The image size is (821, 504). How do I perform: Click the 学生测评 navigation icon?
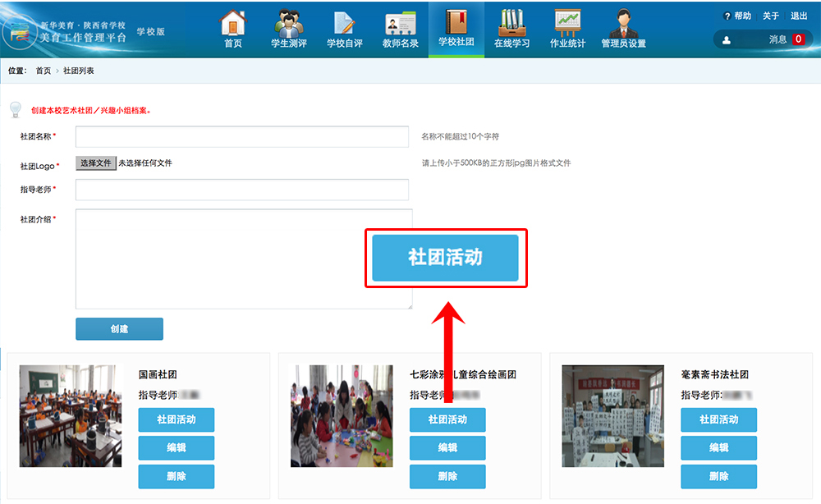point(288,22)
